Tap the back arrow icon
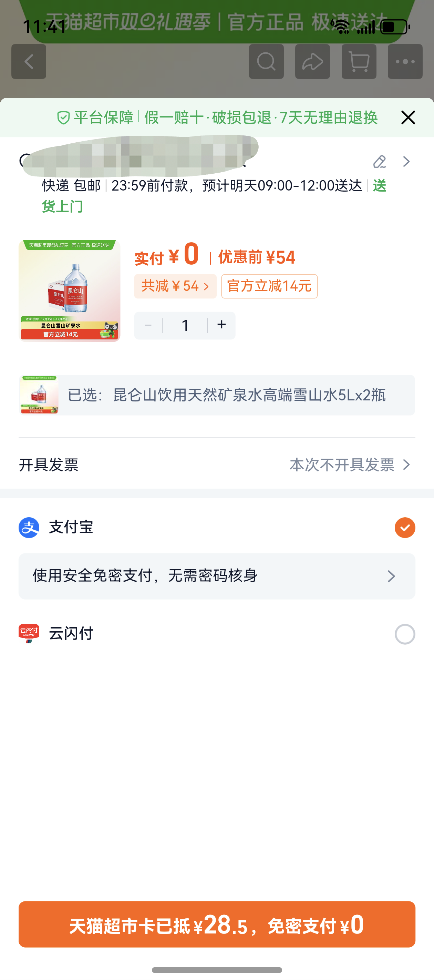434x980 pixels. (29, 62)
